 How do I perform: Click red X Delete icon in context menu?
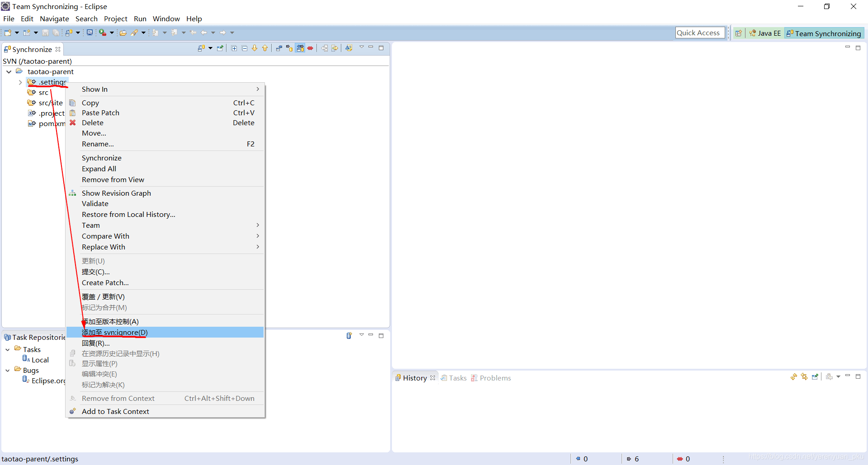(x=73, y=122)
